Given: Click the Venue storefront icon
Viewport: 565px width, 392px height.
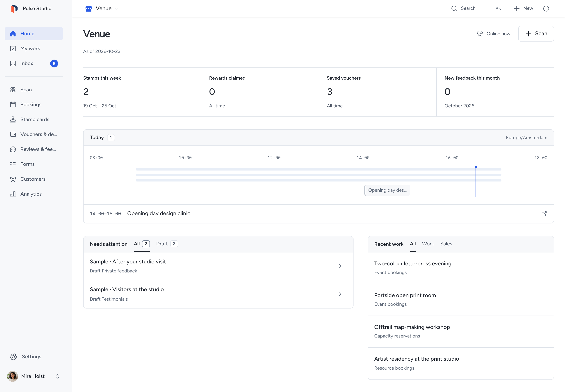Looking at the screenshot, I should coord(88,9).
